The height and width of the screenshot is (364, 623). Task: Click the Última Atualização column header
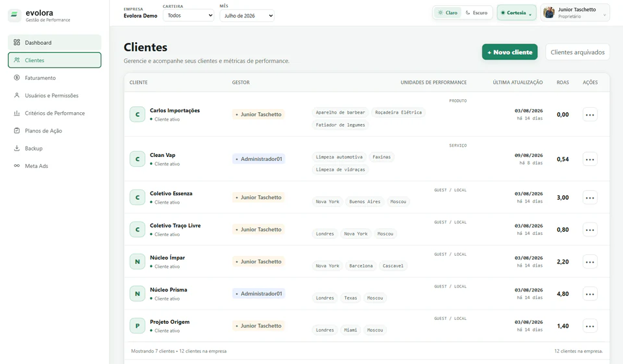[518, 82]
